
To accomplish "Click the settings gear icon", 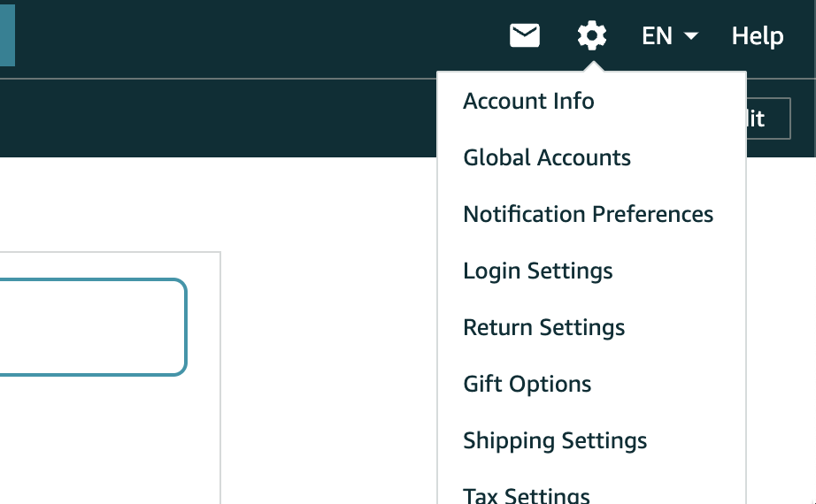I will (591, 36).
